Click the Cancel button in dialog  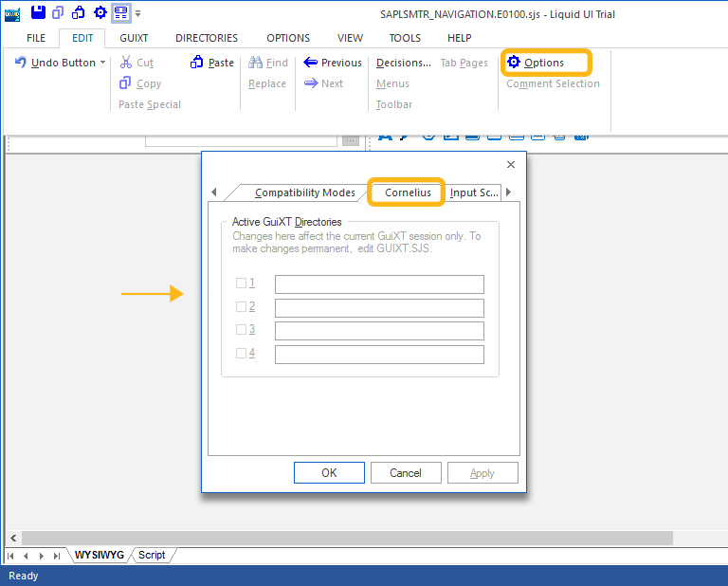click(406, 473)
